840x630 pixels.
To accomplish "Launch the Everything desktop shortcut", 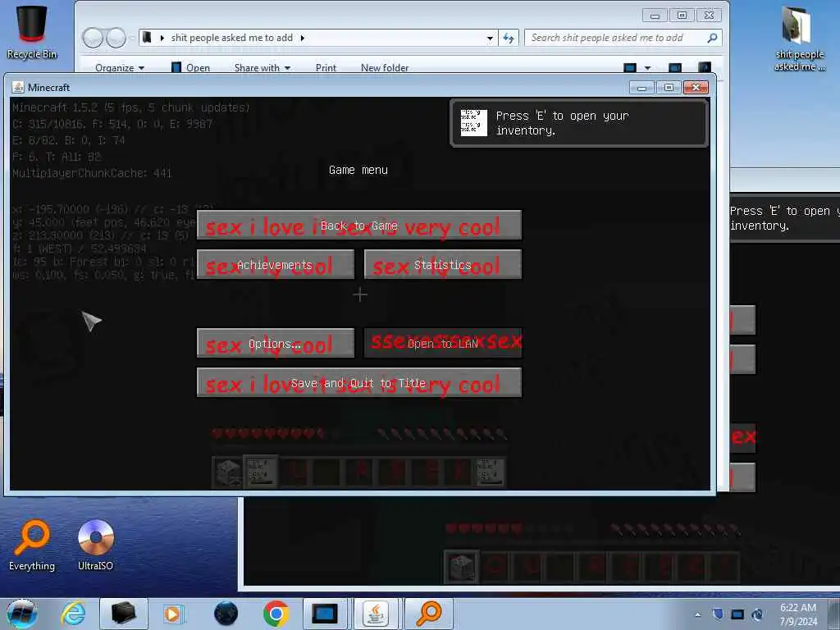I will [32, 546].
